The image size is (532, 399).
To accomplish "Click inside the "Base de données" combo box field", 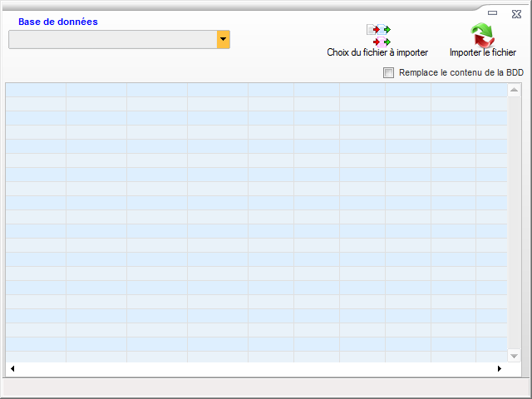I will click(x=112, y=39).
